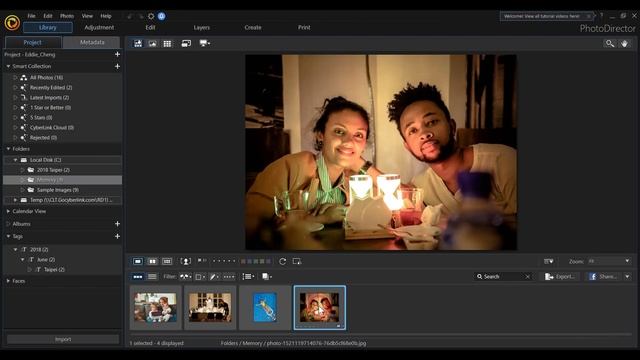The image size is (640, 360).
Task: Switch to viewer only mode
Action: [153, 44]
